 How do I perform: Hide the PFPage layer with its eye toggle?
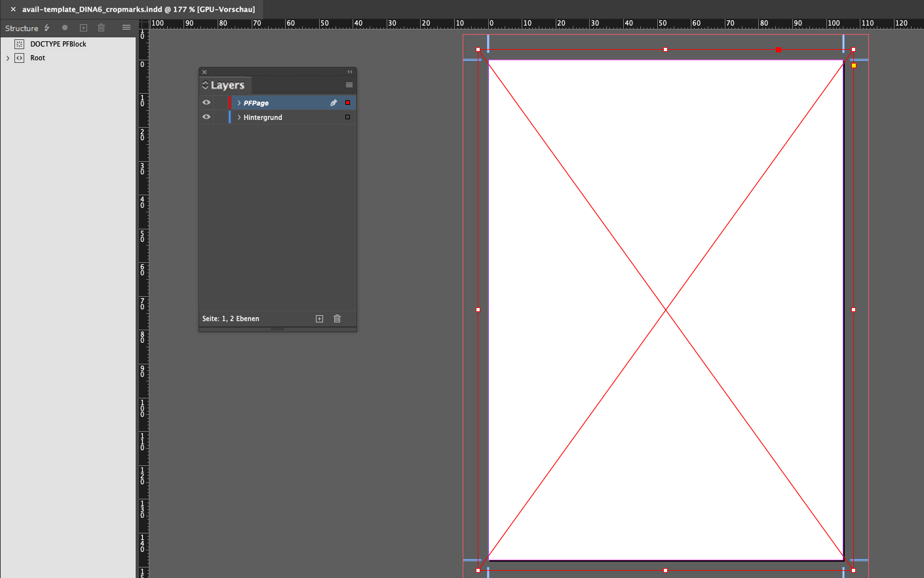206,102
